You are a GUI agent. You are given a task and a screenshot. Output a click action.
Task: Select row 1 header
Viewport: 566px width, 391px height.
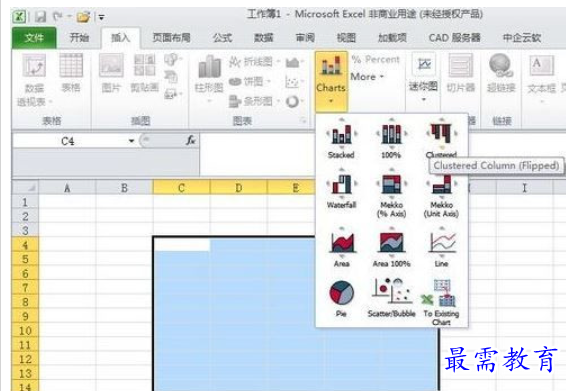(25, 202)
